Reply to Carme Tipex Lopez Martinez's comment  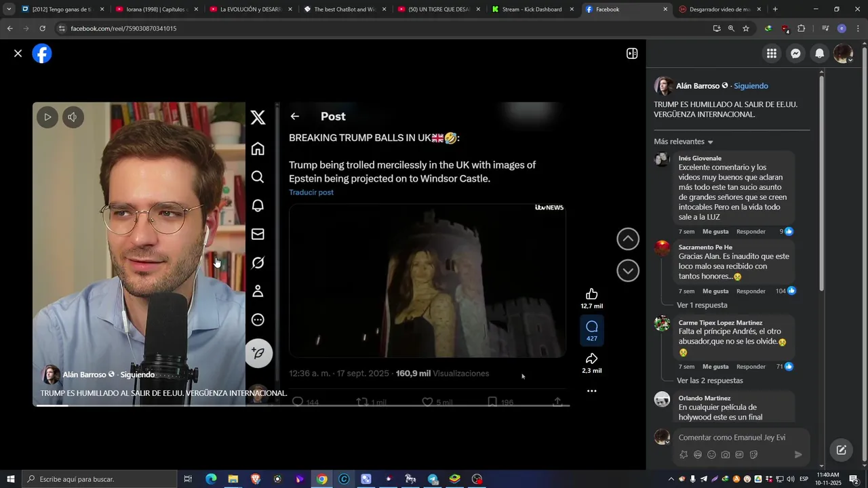pos(751,367)
